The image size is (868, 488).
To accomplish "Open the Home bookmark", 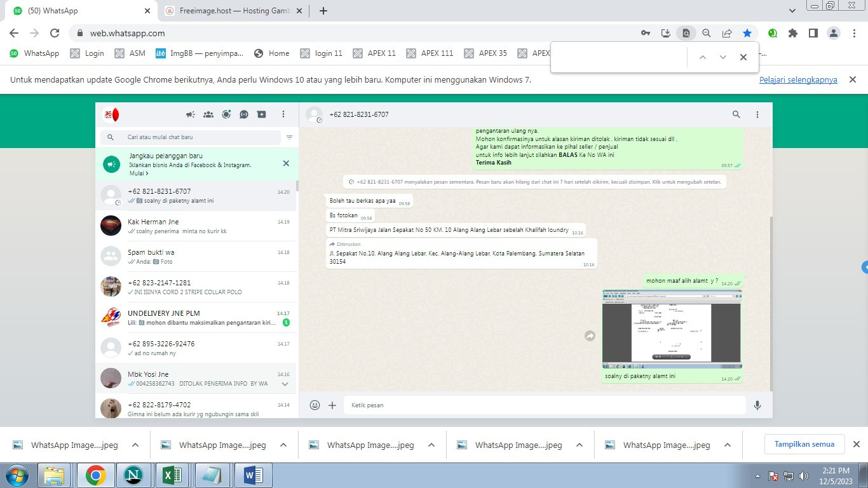I will click(271, 53).
